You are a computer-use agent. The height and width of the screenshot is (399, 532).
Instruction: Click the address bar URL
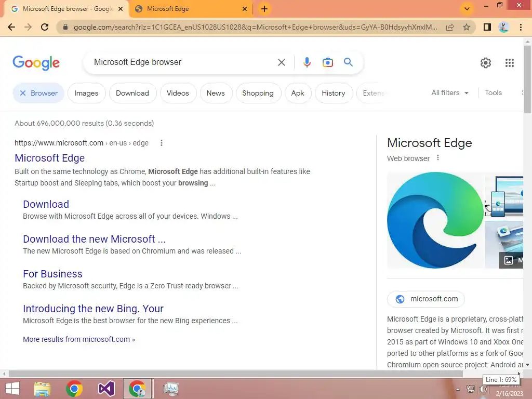point(255,27)
